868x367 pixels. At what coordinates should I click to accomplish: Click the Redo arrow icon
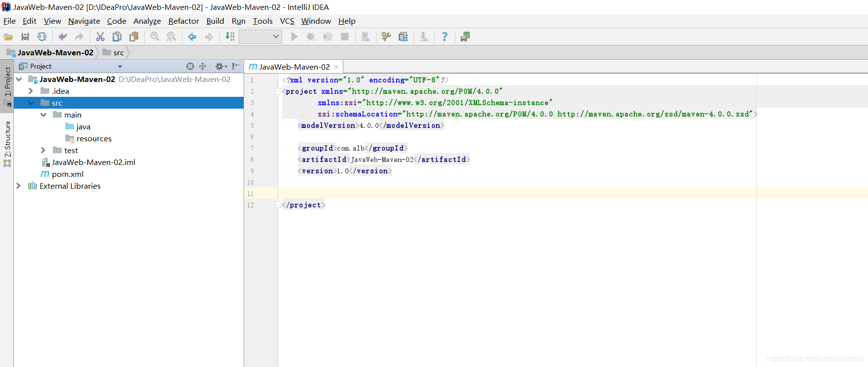[79, 37]
